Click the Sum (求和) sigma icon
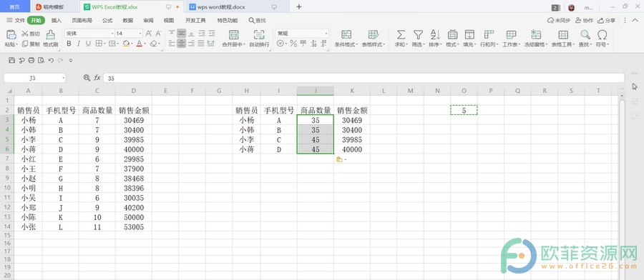 coord(401,34)
